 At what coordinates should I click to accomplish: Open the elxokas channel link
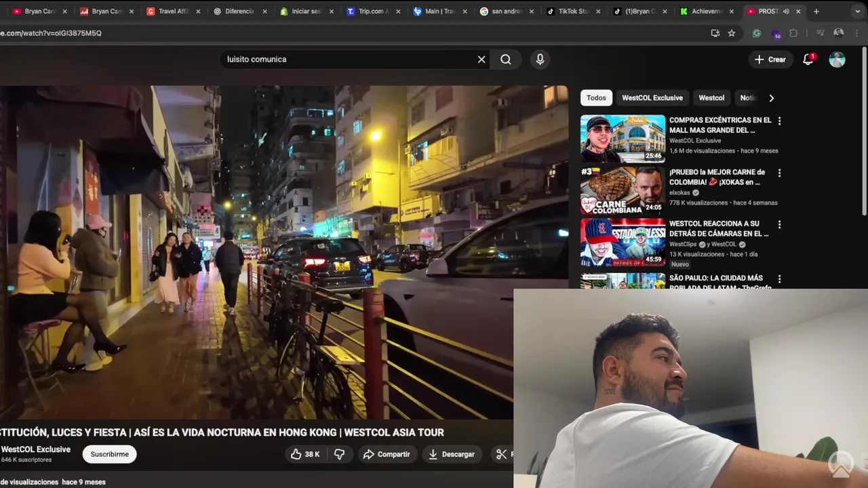coord(680,192)
